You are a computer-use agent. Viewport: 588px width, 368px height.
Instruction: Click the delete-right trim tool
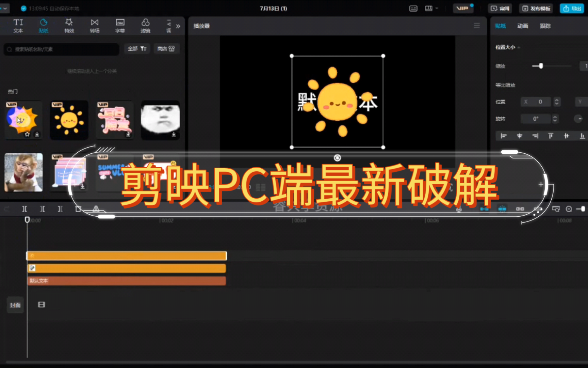point(60,209)
